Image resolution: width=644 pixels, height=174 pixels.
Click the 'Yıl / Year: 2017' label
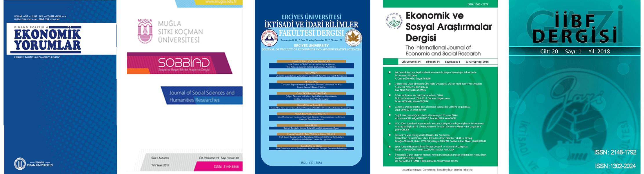pos(160,165)
